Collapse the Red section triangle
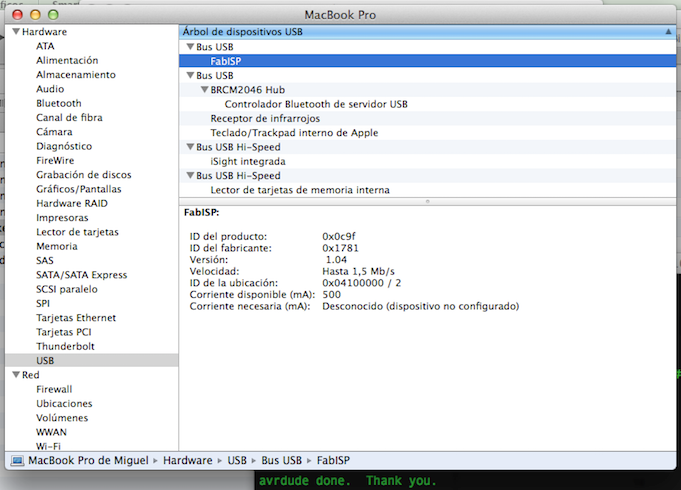Image resolution: width=681 pixels, height=490 pixels. [16, 374]
